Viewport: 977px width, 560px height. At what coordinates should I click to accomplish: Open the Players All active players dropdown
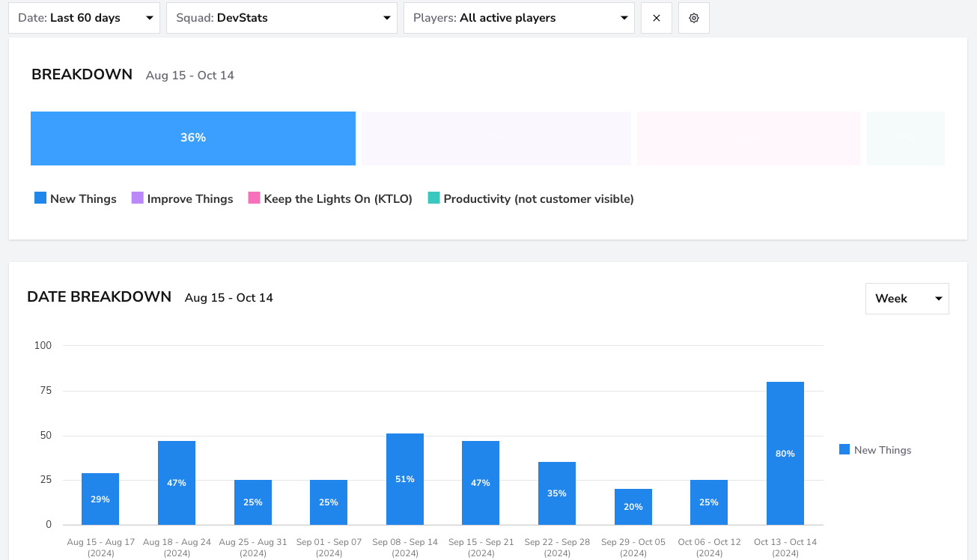pyautogui.click(x=520, y=18)
